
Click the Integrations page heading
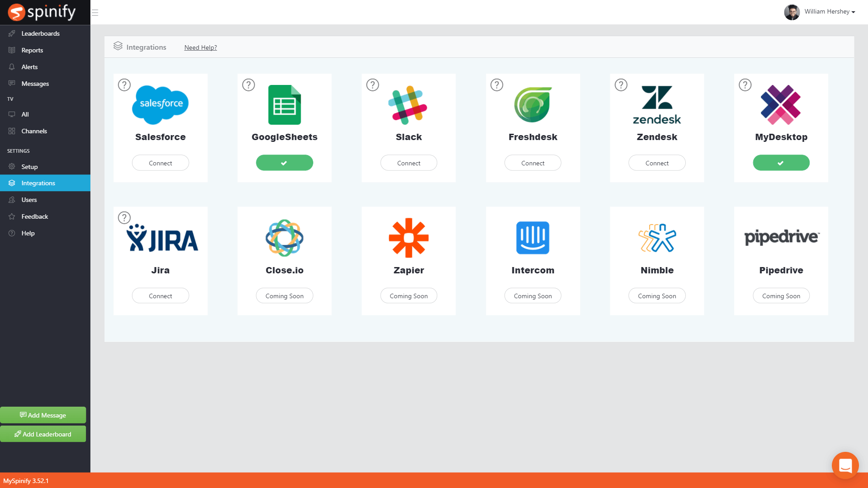click(146, 47)
